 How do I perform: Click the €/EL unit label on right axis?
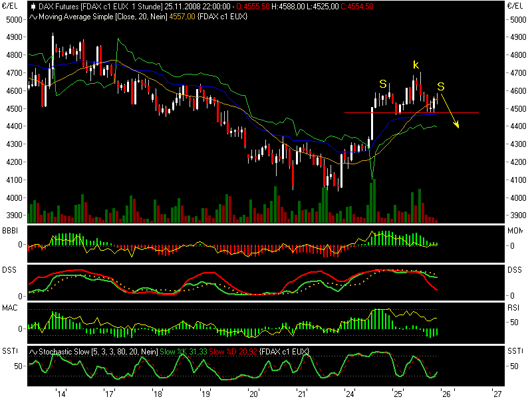515,6
